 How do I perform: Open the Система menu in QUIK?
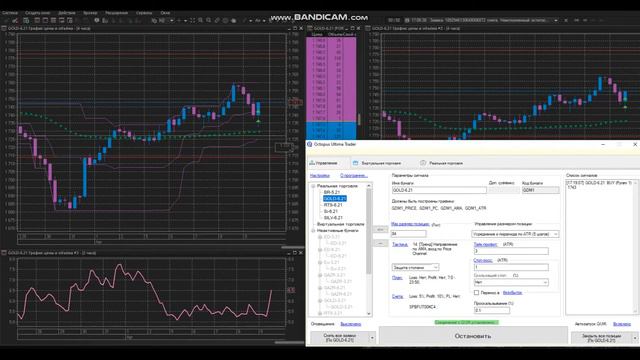10,13
